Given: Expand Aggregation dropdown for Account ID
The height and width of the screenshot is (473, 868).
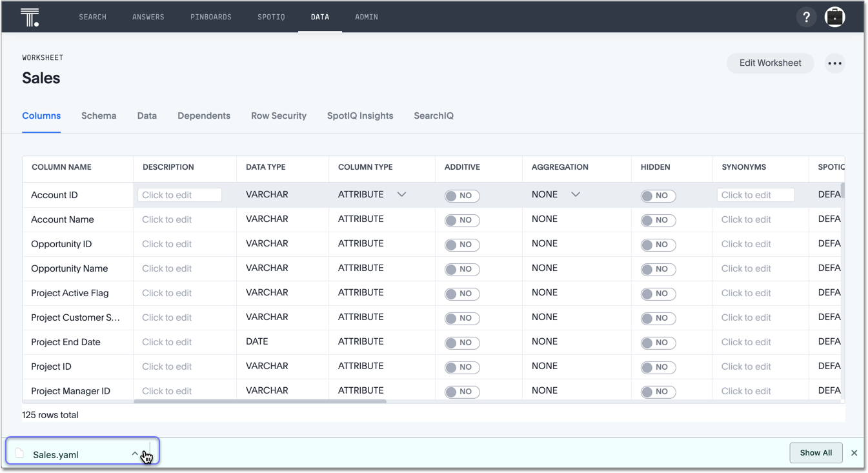Looking at the screenshot, I should pyautogui.click(x=576, y=194).
